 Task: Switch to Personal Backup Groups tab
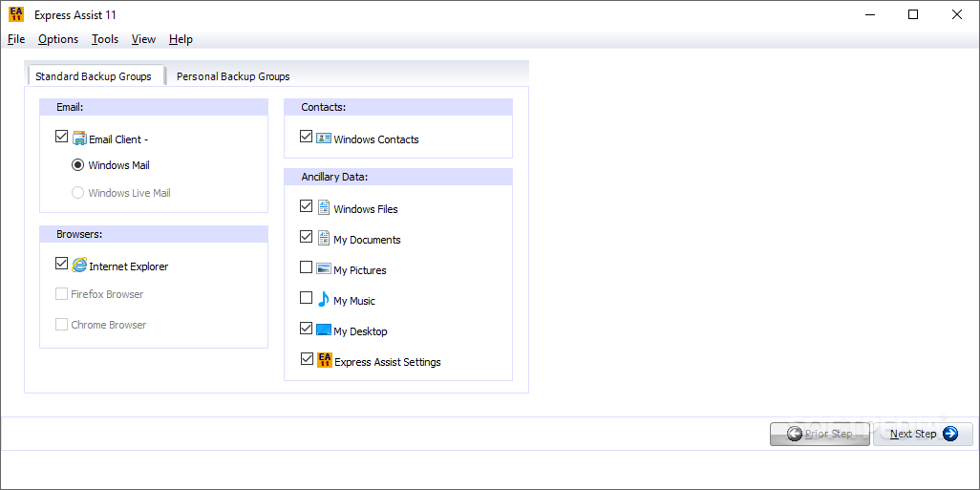click(233, 76)
